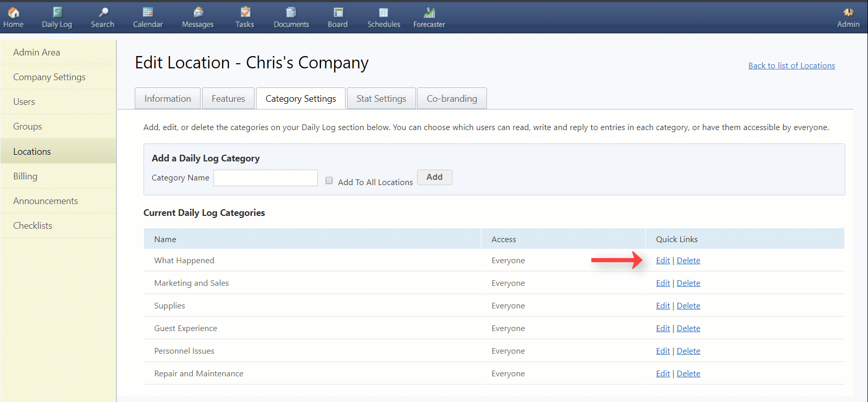
Task: Select Company Settings in the sidebar
Action: pos(49,77)
